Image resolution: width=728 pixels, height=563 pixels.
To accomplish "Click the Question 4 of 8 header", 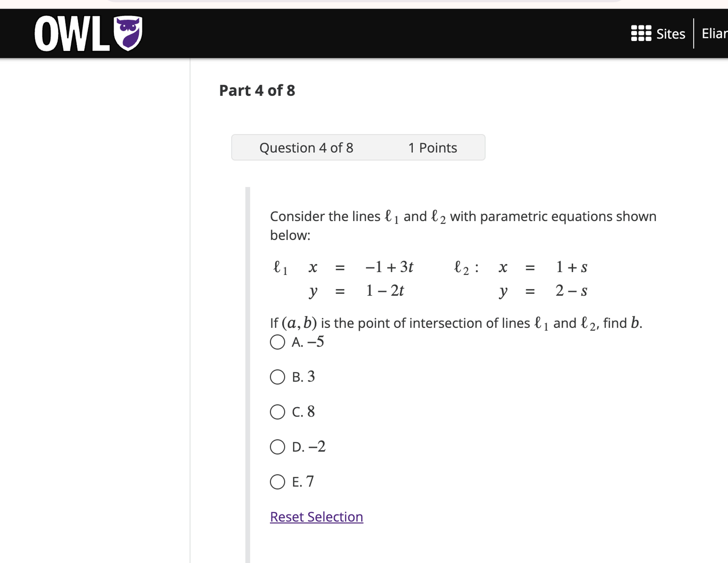I will click(306, 148).
